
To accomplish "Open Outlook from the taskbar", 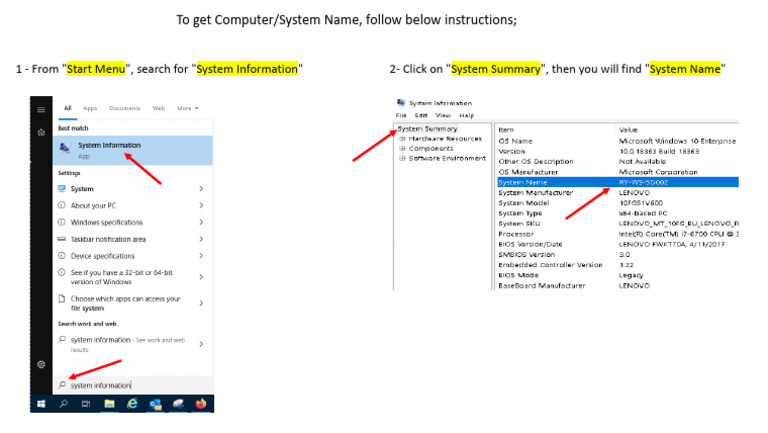I will coord(155,404).
